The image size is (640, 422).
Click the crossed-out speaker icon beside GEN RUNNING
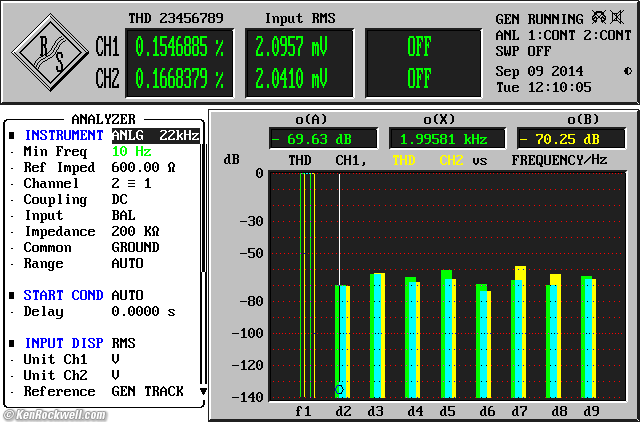click(x=617, y=18)
